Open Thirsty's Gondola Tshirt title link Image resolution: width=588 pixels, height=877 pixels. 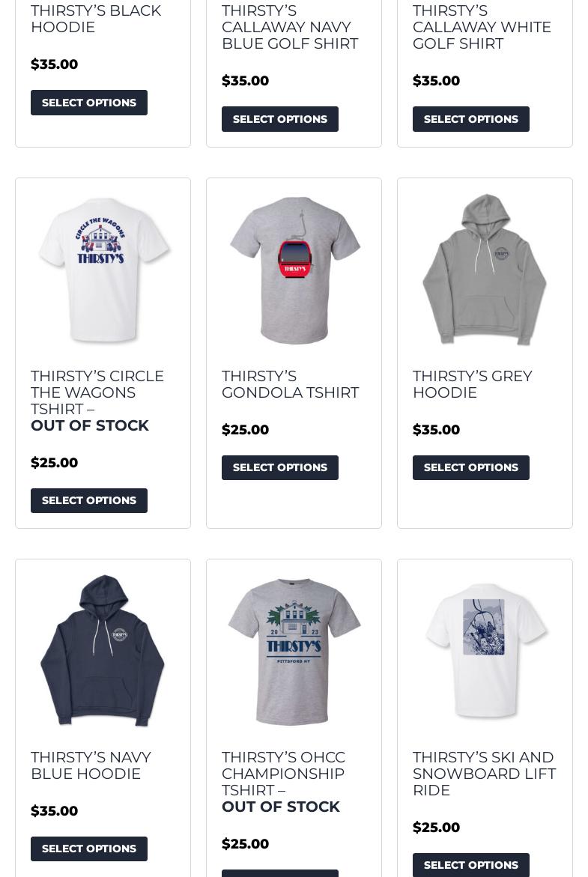290,384
